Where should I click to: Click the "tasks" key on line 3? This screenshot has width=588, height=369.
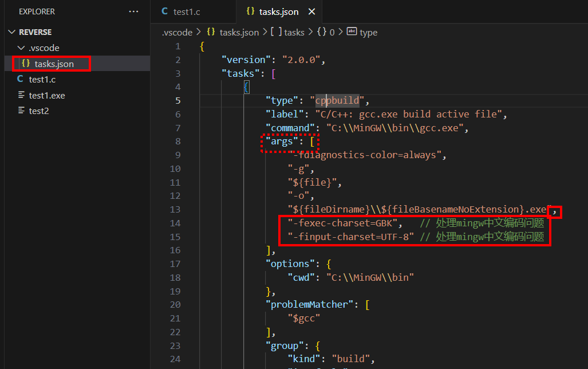[x=240, y=73]
